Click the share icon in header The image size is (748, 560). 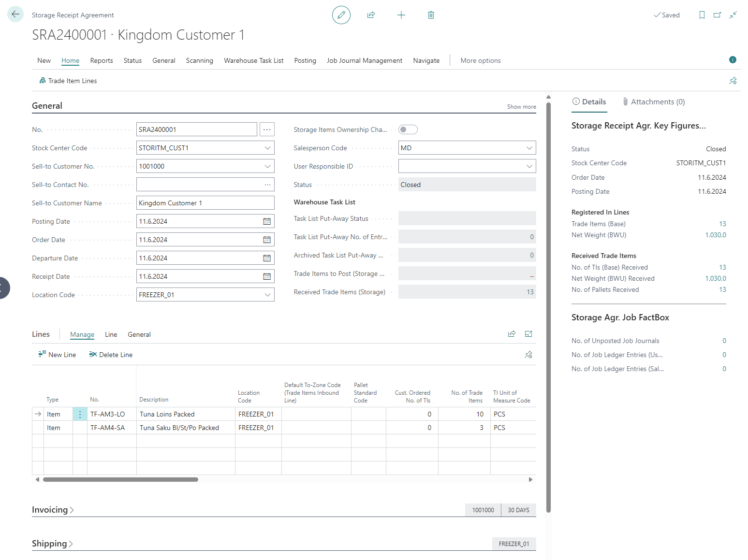coord(371,15)
